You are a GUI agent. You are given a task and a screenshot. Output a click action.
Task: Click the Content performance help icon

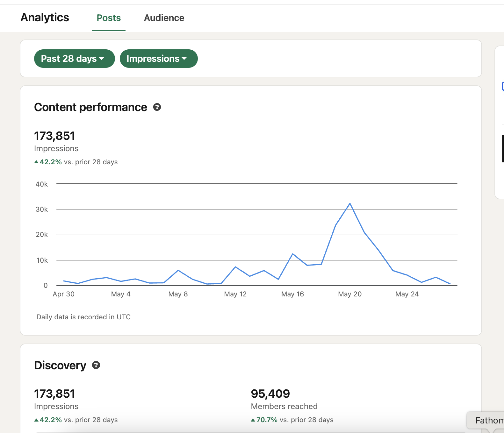(157, 107)
